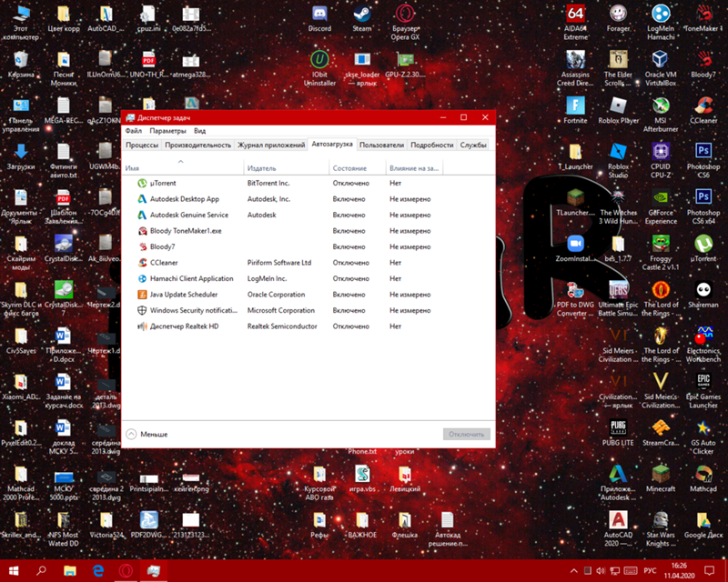
Task: Switch to Производительность tab
Action: (x=197, y=145)
